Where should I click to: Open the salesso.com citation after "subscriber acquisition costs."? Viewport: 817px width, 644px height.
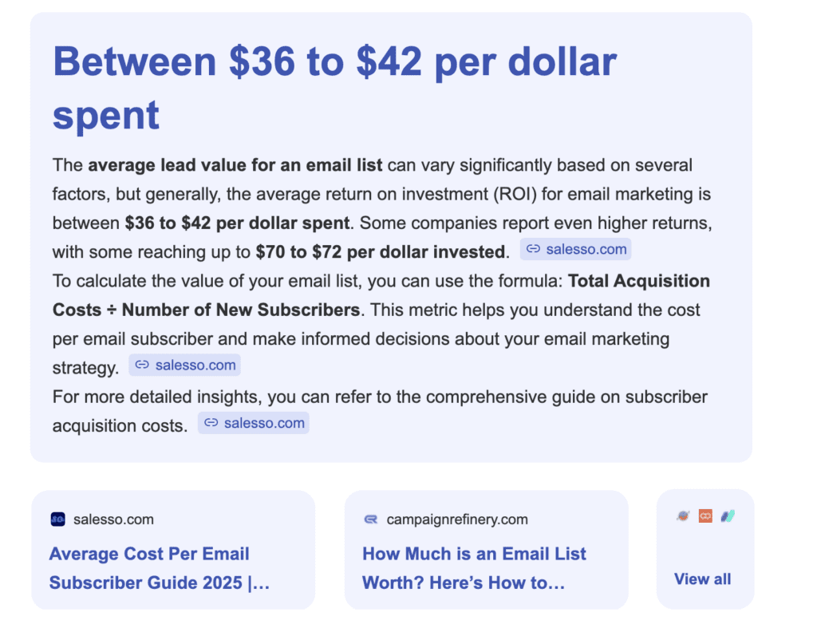[x=263, y=424]
